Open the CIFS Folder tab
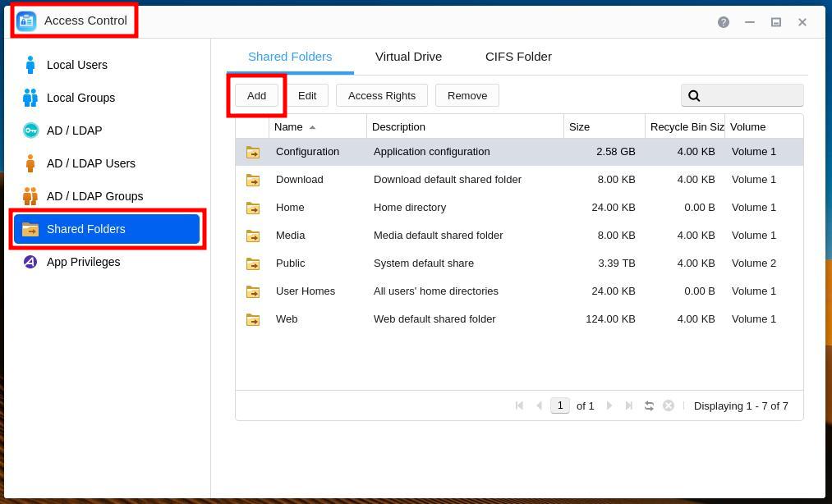The width and height of the screenshot is (832, 504). 518,57
